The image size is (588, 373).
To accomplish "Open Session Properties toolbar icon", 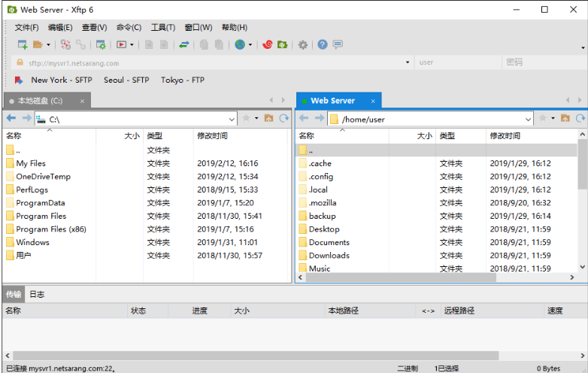I will (101, 44).
